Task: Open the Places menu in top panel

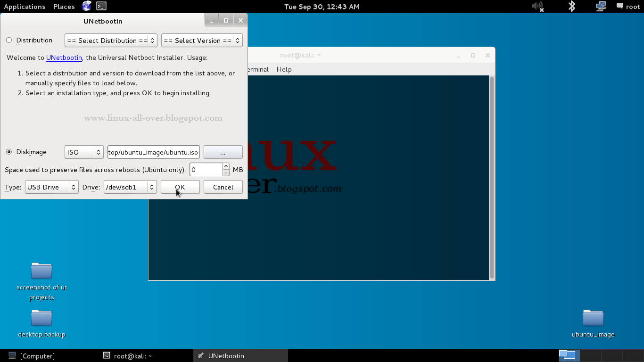Action: [64, 7]
